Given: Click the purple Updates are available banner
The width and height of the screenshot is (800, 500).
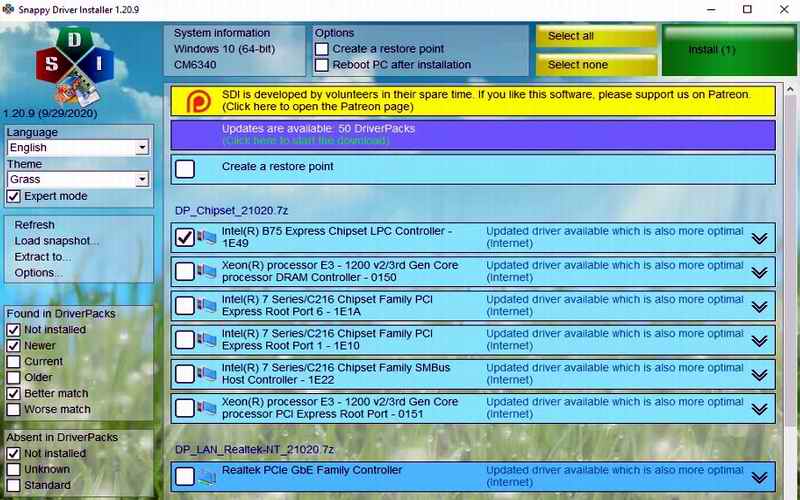Looking at the screenshot, I should tap(472, 135).
